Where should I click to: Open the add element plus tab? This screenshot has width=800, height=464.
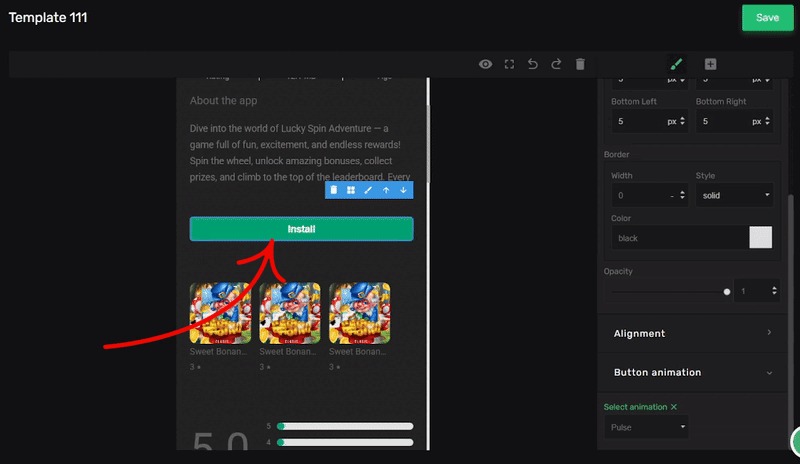point(710,64)
